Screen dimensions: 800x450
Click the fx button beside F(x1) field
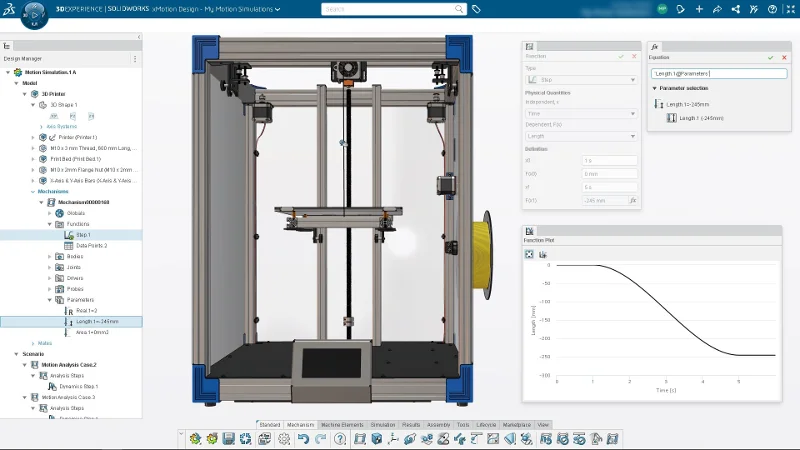click(632, 201)
